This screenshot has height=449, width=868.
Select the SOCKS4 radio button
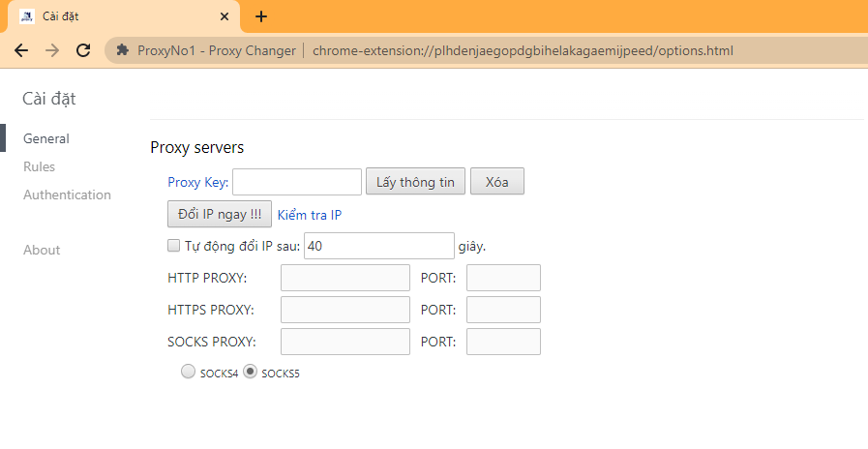click(188, 372)
